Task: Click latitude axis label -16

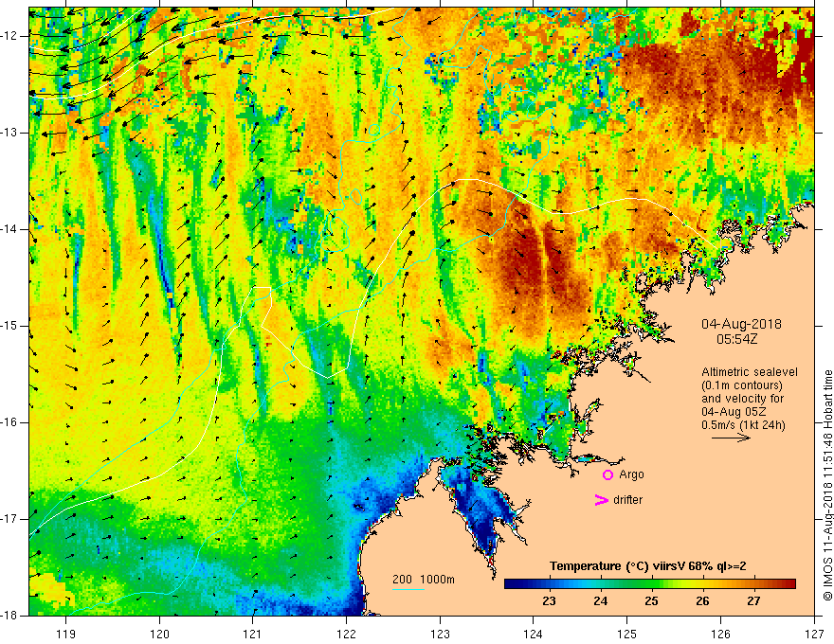Action: point(10,422)
